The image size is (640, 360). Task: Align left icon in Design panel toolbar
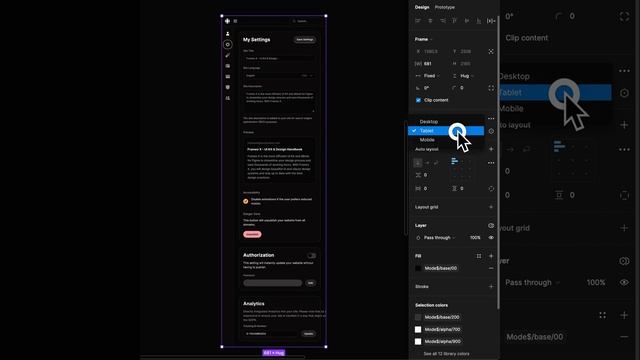[x=418, y=21]
